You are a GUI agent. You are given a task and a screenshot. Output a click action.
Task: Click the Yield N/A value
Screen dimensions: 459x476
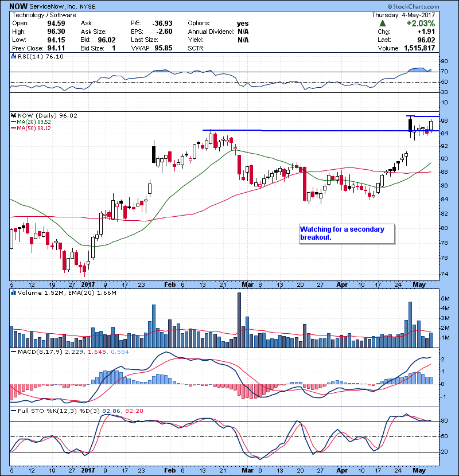pos(243,40)
